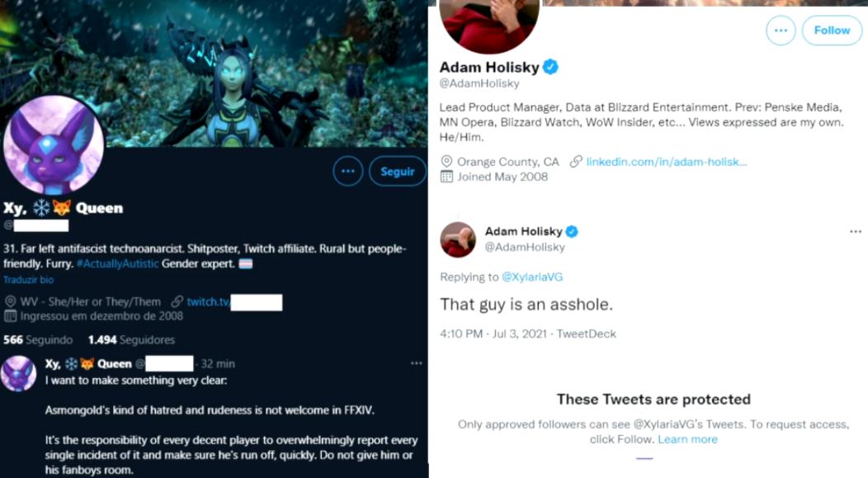
Task: Click the link chain icon before twitch.tv
Action: pos(177,302)
